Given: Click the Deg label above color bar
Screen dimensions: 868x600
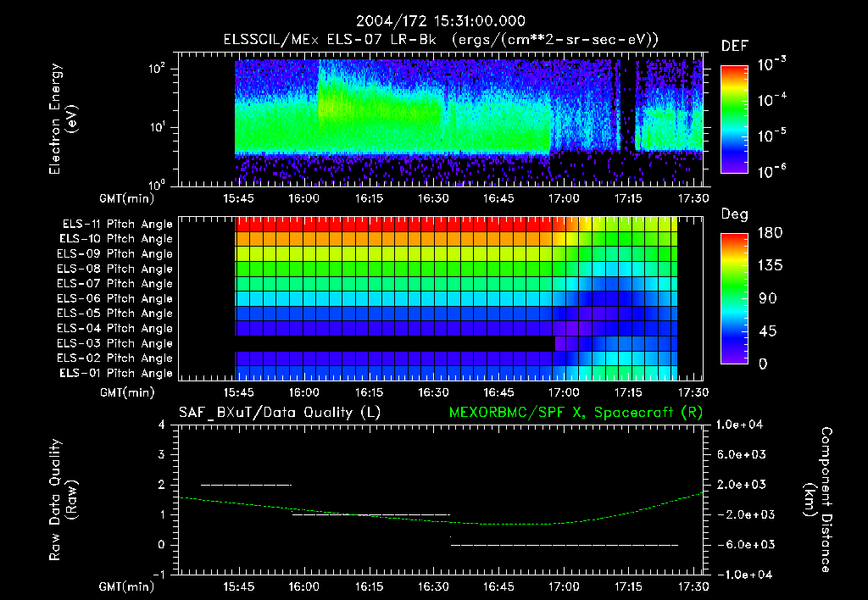Looking at the screenshot, I should point(734,214).
